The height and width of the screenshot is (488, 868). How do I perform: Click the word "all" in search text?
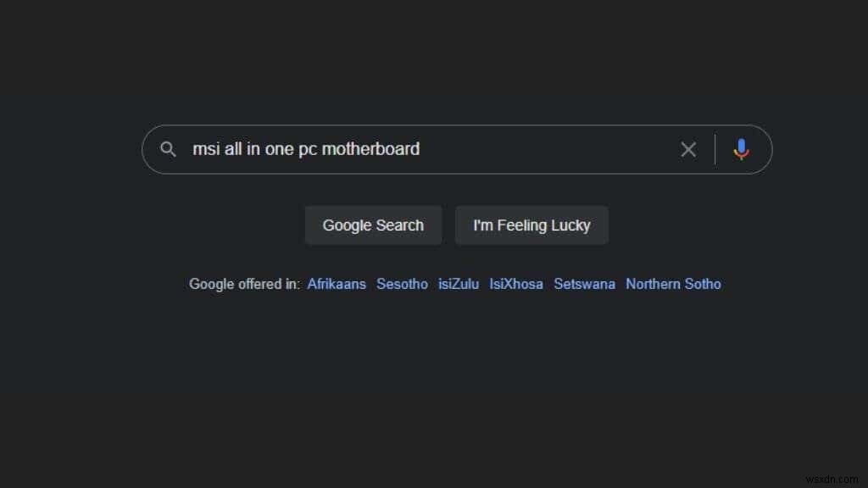tap(233, 149)
